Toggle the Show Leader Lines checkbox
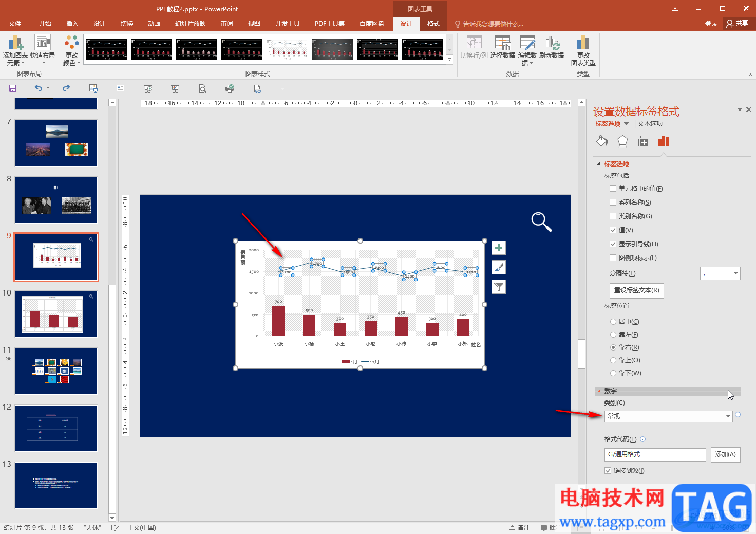756x534 pixels. click(613, 244)
